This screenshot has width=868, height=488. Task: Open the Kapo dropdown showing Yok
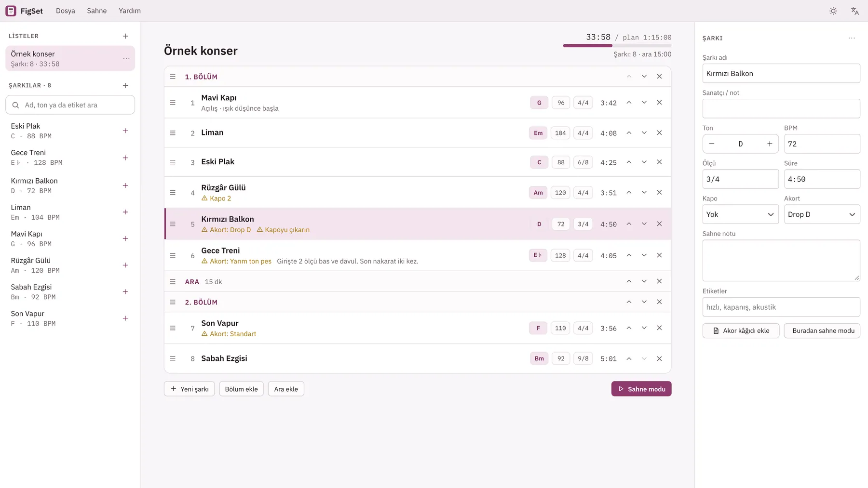[x=740, y=214]
